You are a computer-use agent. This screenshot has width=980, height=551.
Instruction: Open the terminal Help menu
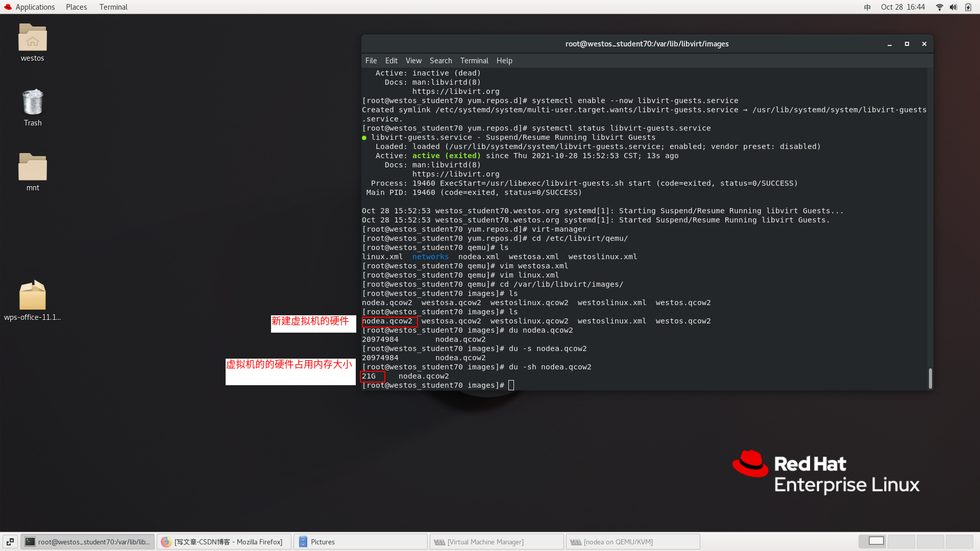[504, 61]
